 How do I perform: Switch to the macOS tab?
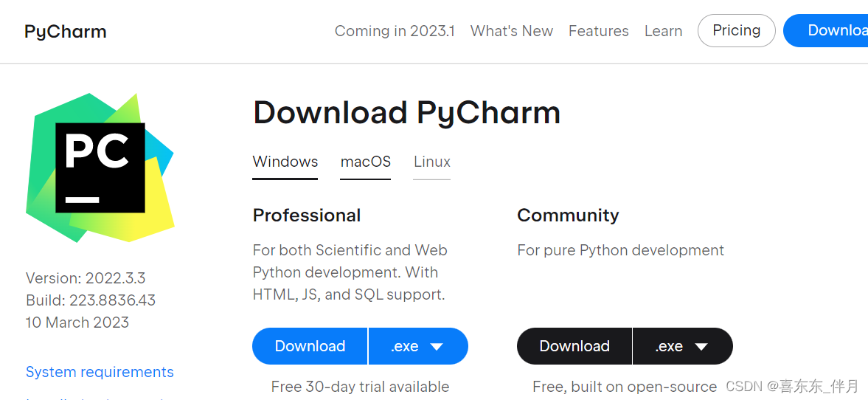[365, 162]
